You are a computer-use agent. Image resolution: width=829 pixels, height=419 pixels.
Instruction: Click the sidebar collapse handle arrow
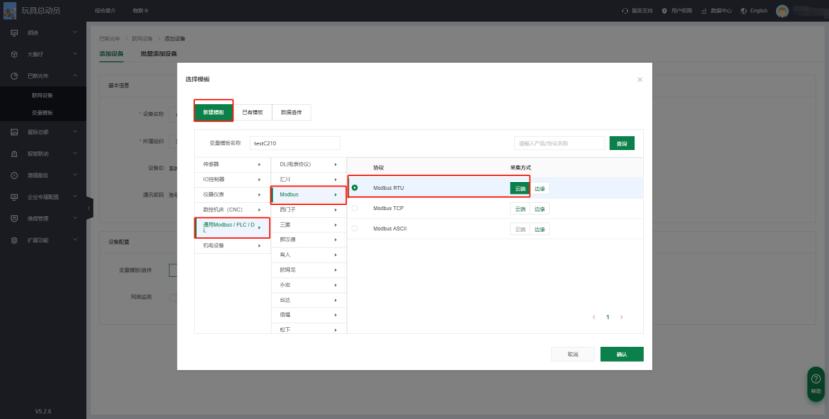(89, 208)
